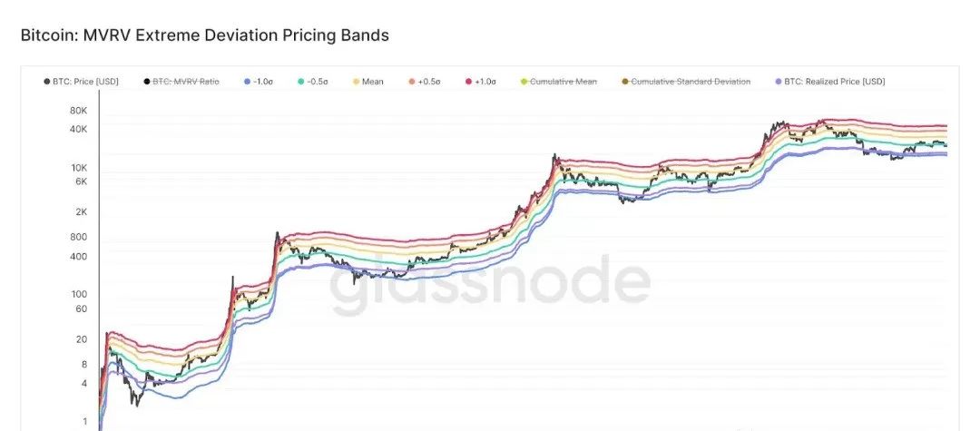Image resolution: width=980 pixels, height=431 pixels.
Task: Enable the Cumulative Standard Deviation series
Action: point(691,82)
